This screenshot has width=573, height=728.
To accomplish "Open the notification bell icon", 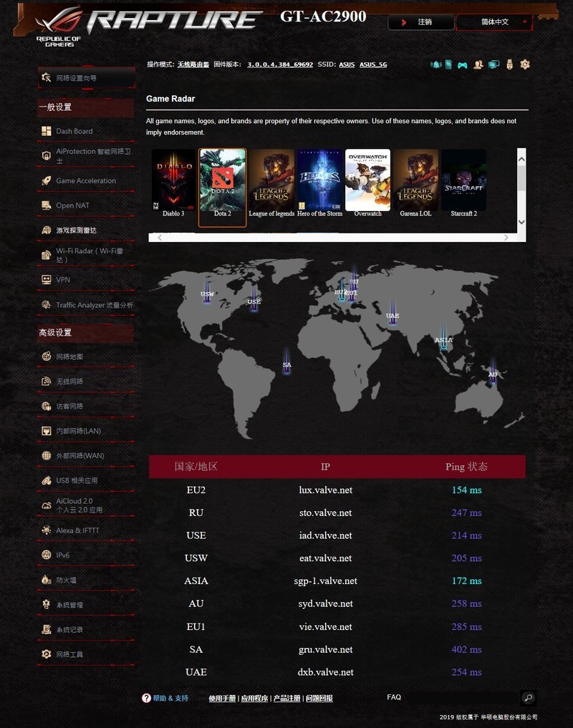I will [436, 64].
